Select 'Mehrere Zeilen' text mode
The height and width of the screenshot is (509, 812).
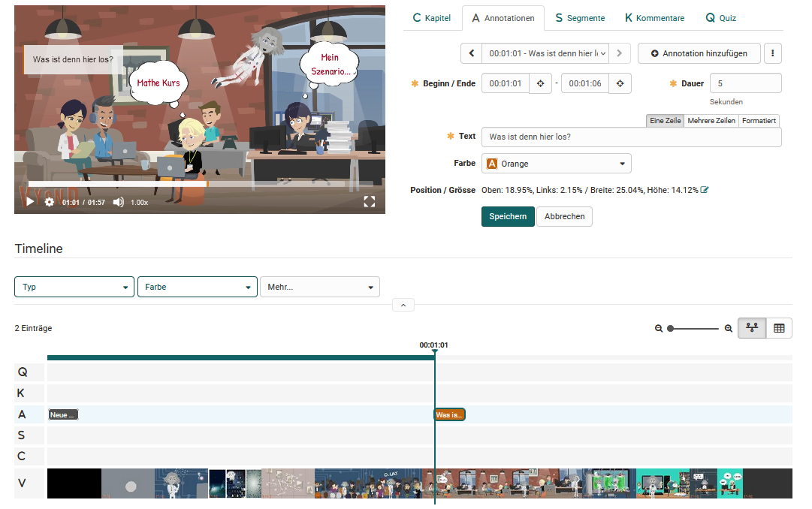[711, 121]
